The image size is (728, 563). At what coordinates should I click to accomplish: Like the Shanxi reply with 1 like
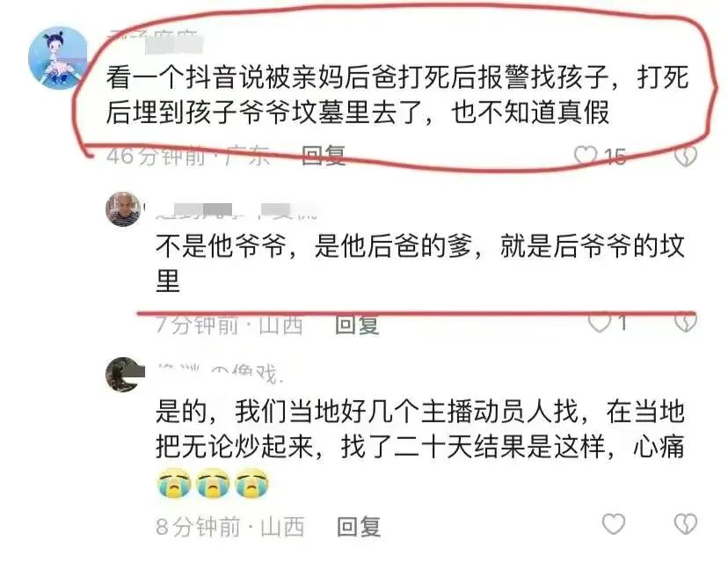600,322
